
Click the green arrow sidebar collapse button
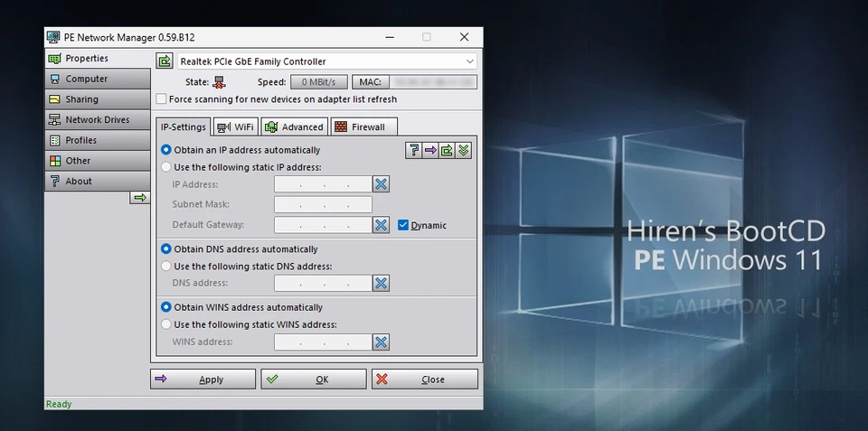click(140, 198)
